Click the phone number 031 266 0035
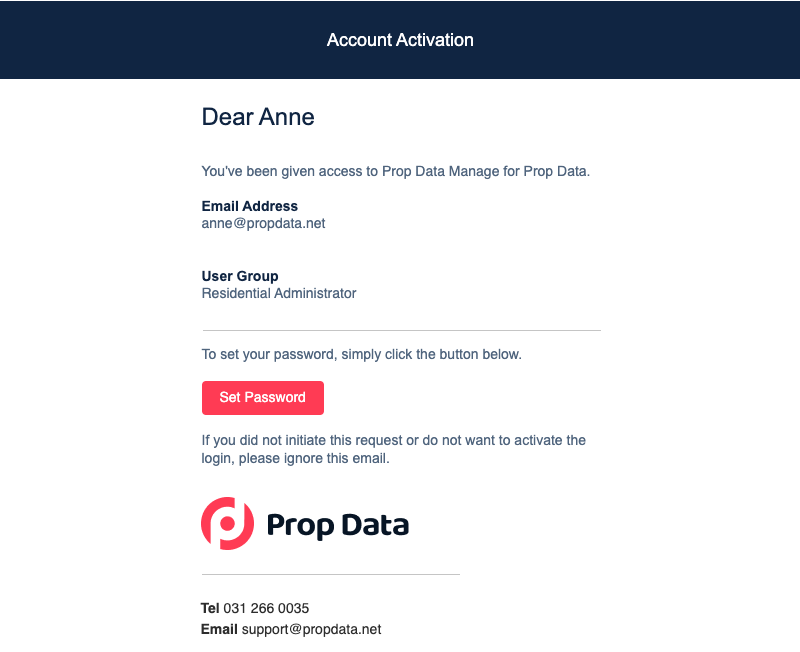 (266, 608)
